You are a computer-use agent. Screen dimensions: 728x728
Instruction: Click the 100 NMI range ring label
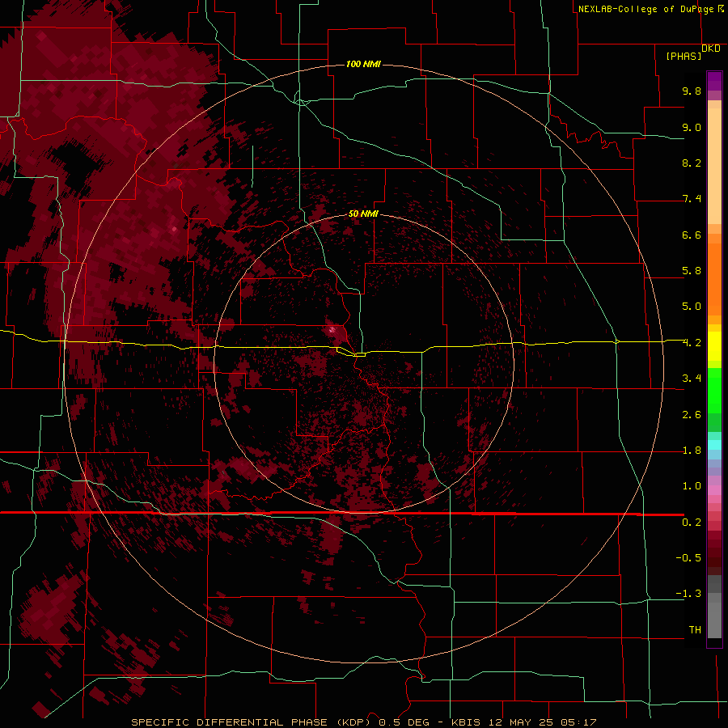click(363, 64)
